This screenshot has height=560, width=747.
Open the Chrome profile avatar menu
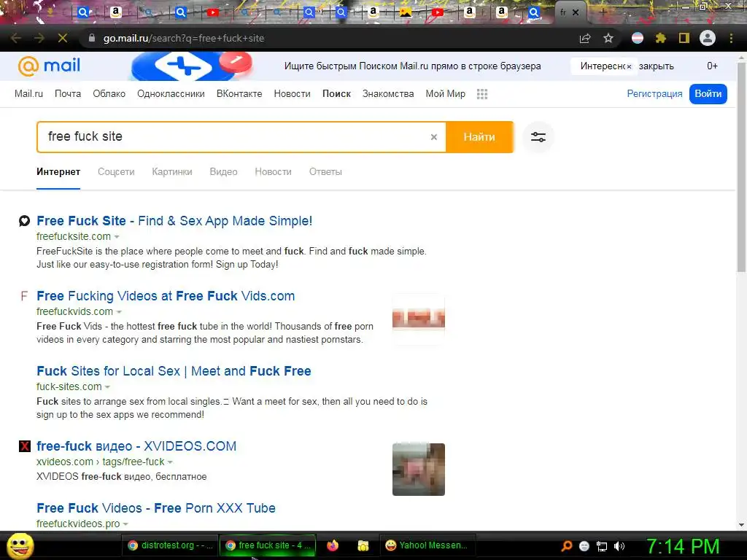(x=708, y=38)
